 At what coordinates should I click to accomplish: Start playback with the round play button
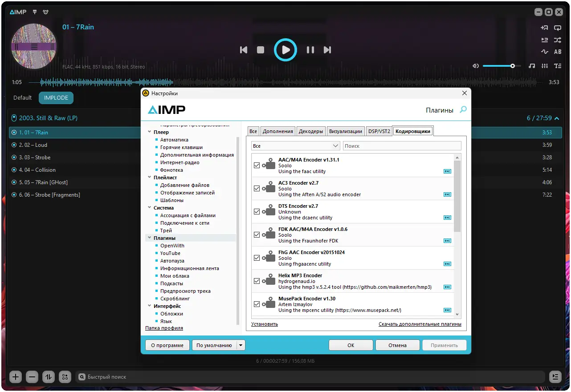click(285, 50)
